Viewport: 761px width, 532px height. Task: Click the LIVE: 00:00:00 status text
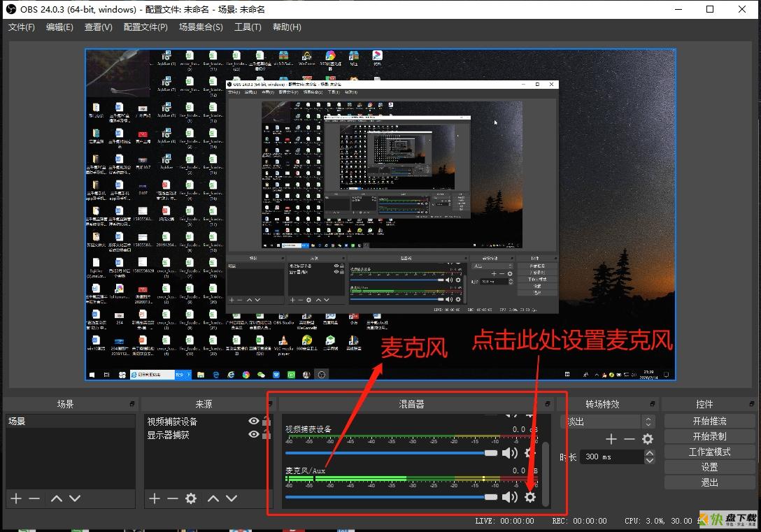point(504,521)
